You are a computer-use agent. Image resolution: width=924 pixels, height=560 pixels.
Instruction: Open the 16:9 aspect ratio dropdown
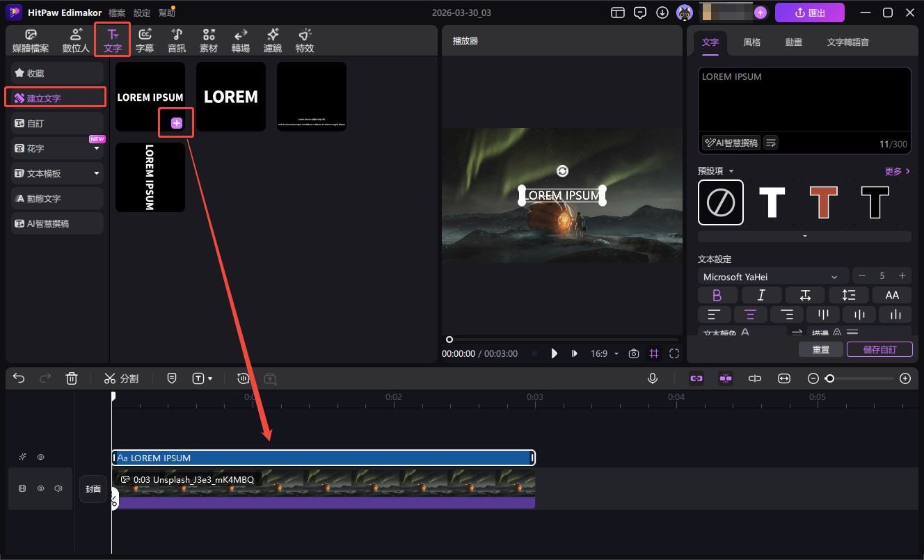coord(604,353)
